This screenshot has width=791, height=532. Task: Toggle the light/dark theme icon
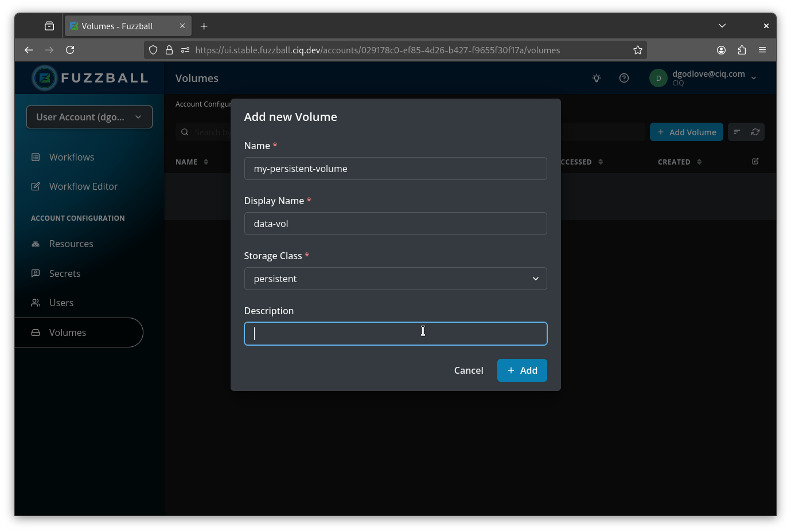pos(597,78)
